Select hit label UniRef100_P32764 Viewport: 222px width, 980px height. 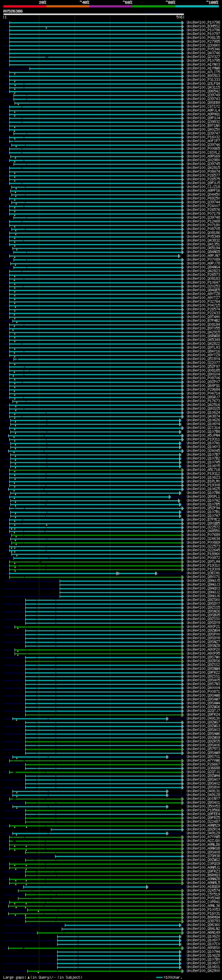click(203, 301)
